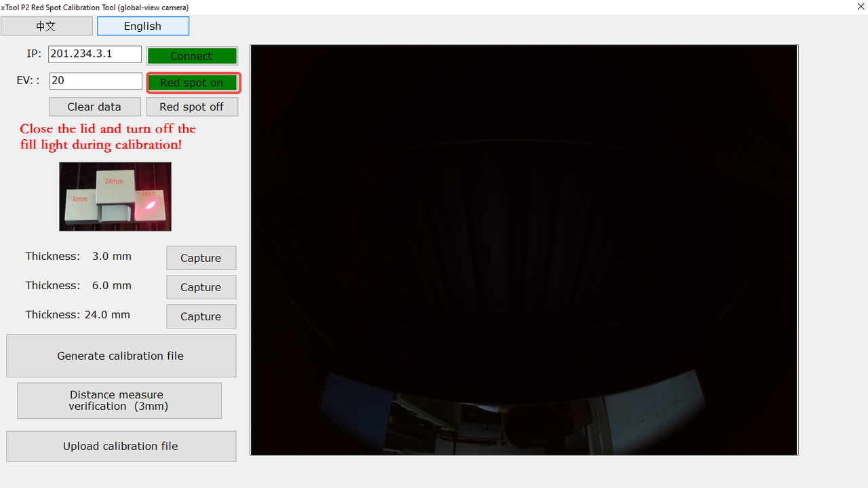
Task: Click the red close-the-lid warning text
Action: (x=108, y=137)
